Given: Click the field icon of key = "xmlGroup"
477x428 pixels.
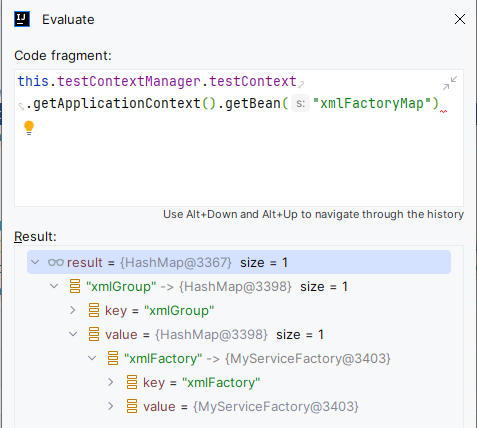Looking at the screenshot, I should click(x=94, y=310).
